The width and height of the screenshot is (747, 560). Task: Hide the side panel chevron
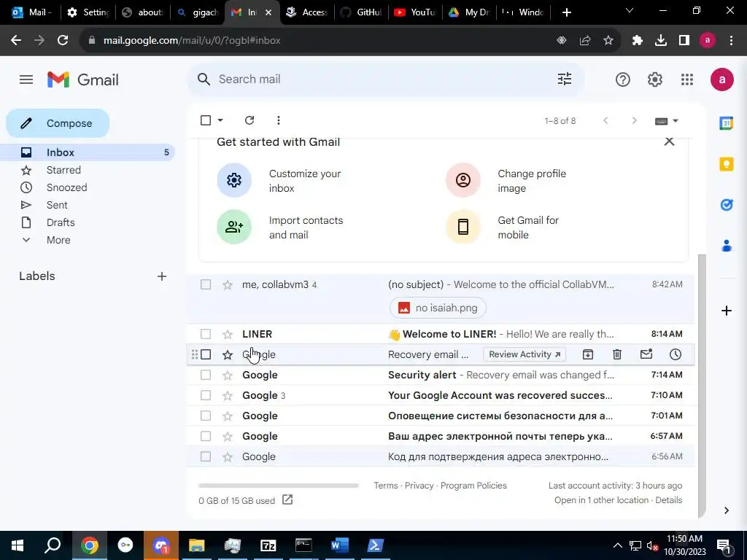click(x=726, y=510)
